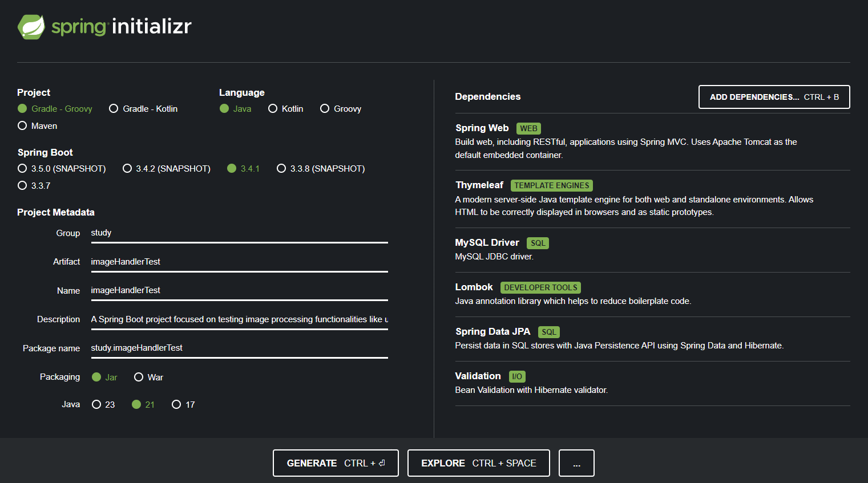This screenshot has height=483, width=868.
Task: Click the Spring Initializr leaf logo
Action: (x=31, y=27)
